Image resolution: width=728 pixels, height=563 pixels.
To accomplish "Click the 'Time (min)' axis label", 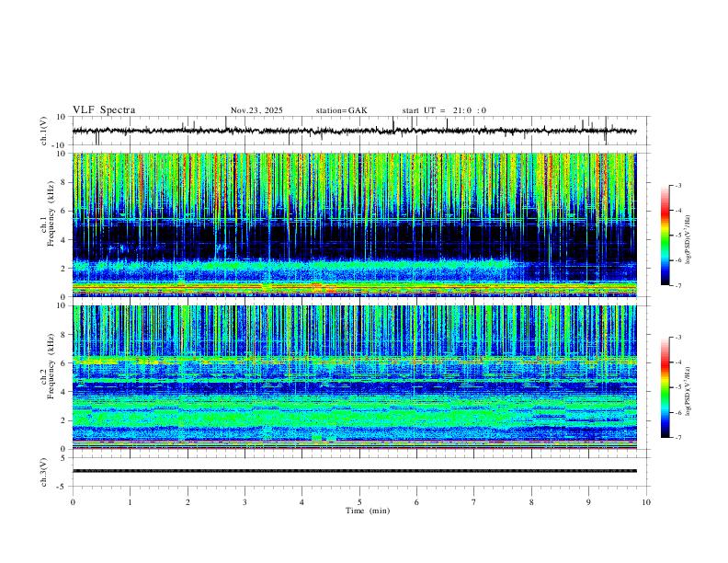I will pyautogui.click(x=368, y=511).
